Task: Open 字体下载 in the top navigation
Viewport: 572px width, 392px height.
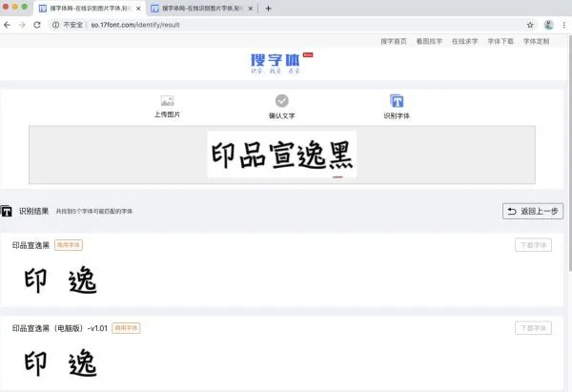Action: click(500, 41)
